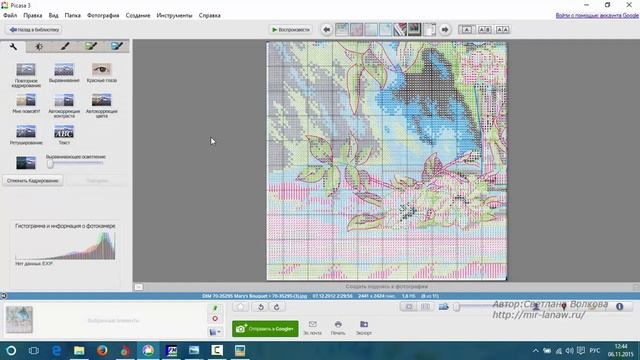Viewport: 640px width, 360px height.
Task: Click the photo caption field below image
Action: point(387,287)
